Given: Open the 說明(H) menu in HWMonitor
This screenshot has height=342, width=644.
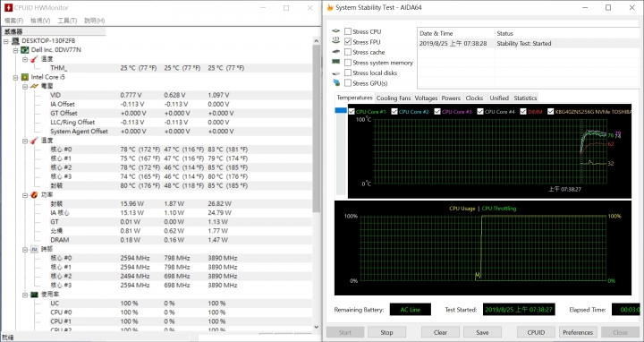Looking at the screenshot, I should (94, 21).
